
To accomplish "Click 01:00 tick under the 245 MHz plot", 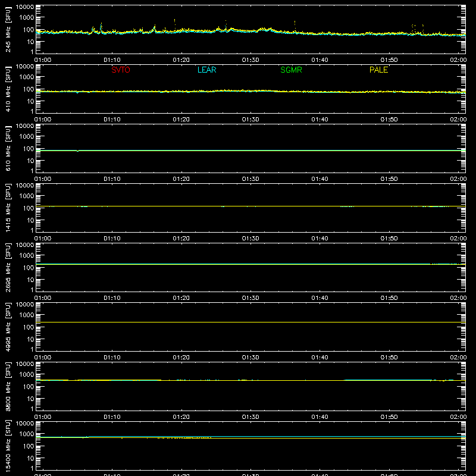I will tap(42, 60).
